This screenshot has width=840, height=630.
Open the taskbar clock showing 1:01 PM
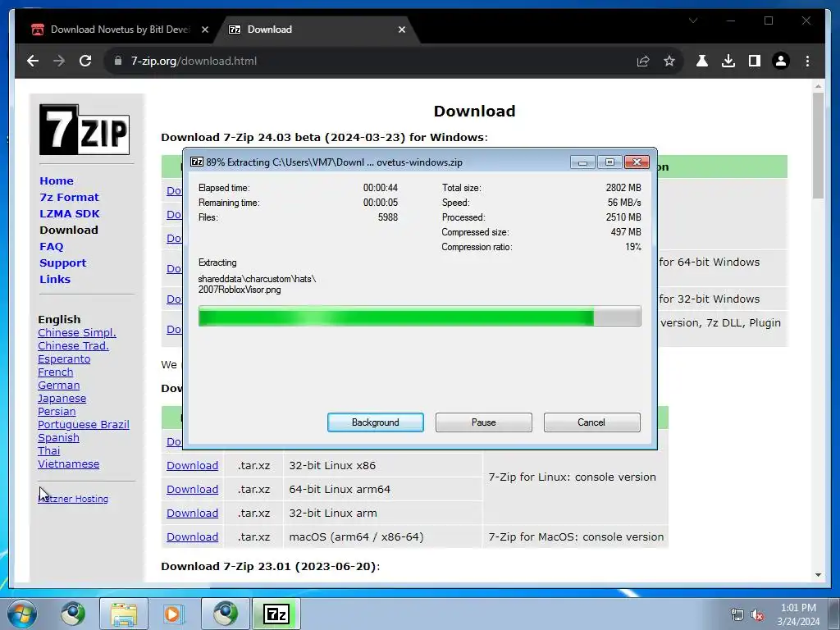[798, 614]
